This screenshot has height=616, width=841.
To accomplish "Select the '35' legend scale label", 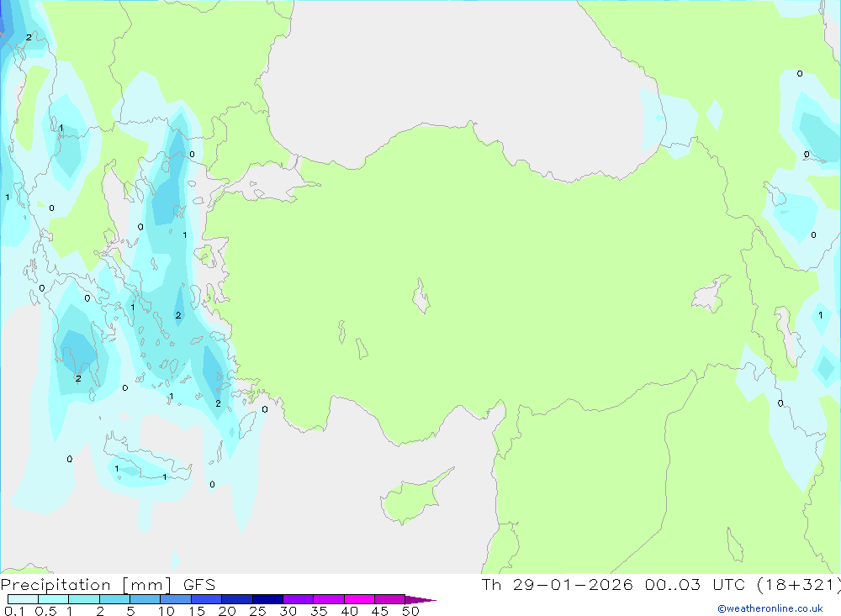I will [x=319, y=611].
